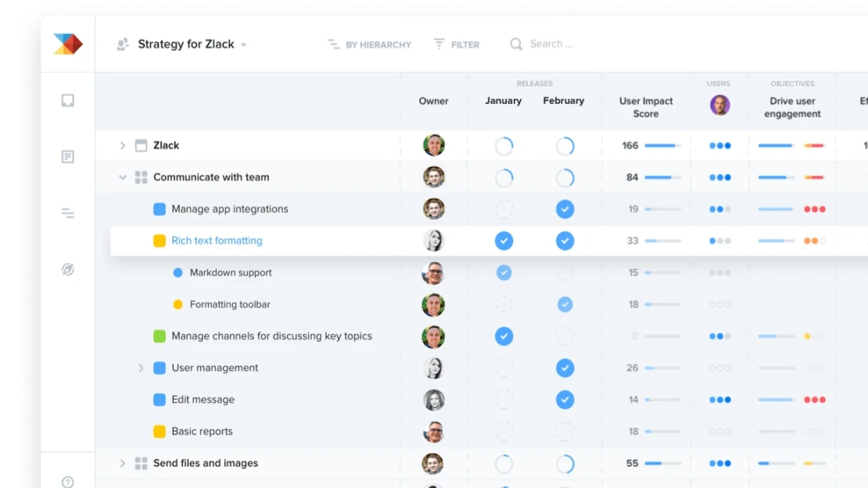Toggle January release for Markdown support
The image size is (868, 488).
(504, 272)
